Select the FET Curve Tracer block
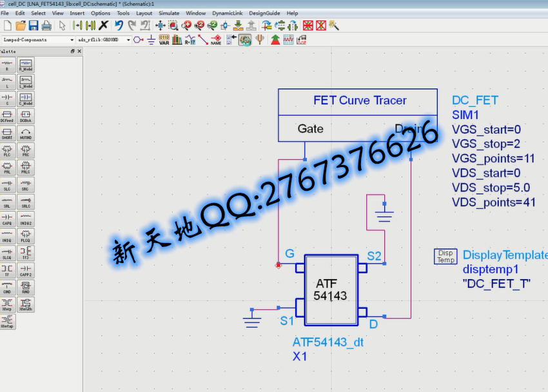This screenshot has height=392, width=548. click(358, 115)
